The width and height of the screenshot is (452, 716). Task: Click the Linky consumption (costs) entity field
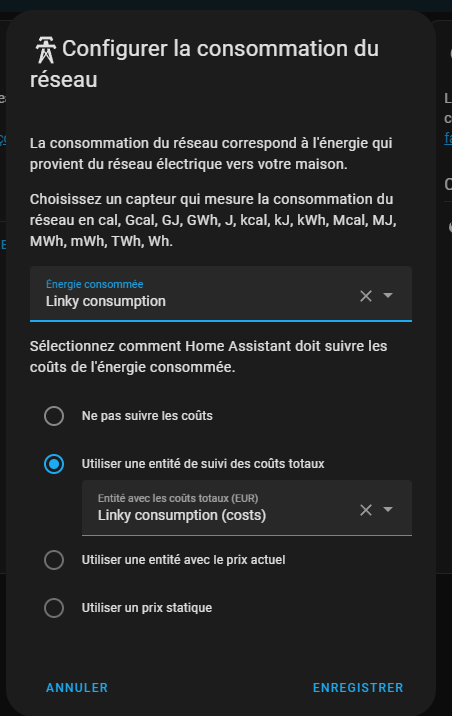pyautogui.click(x=247, y=508)
